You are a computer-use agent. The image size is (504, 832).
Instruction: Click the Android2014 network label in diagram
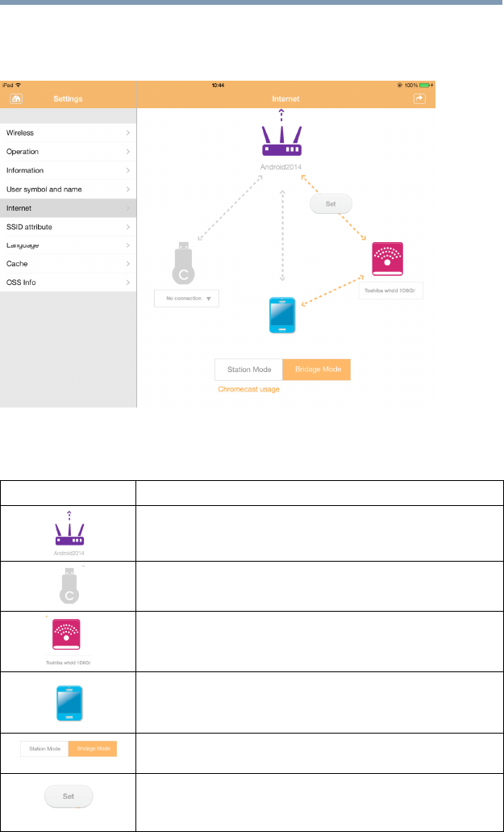[282, 165]
